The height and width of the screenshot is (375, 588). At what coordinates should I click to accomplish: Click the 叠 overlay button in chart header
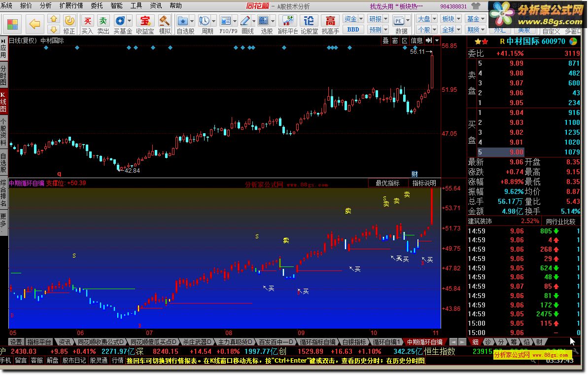click(x=385, y=40)
